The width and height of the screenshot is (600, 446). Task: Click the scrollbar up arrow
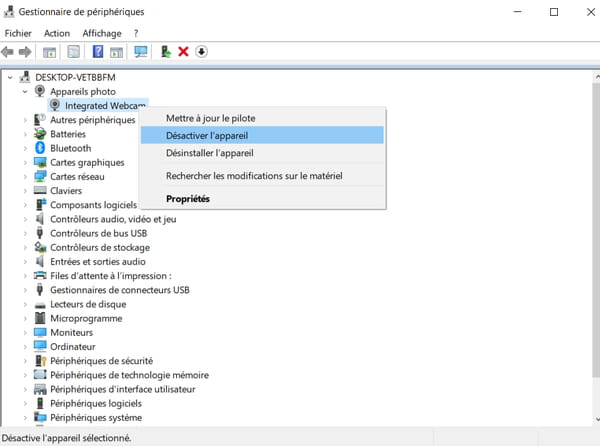(597, 77)
